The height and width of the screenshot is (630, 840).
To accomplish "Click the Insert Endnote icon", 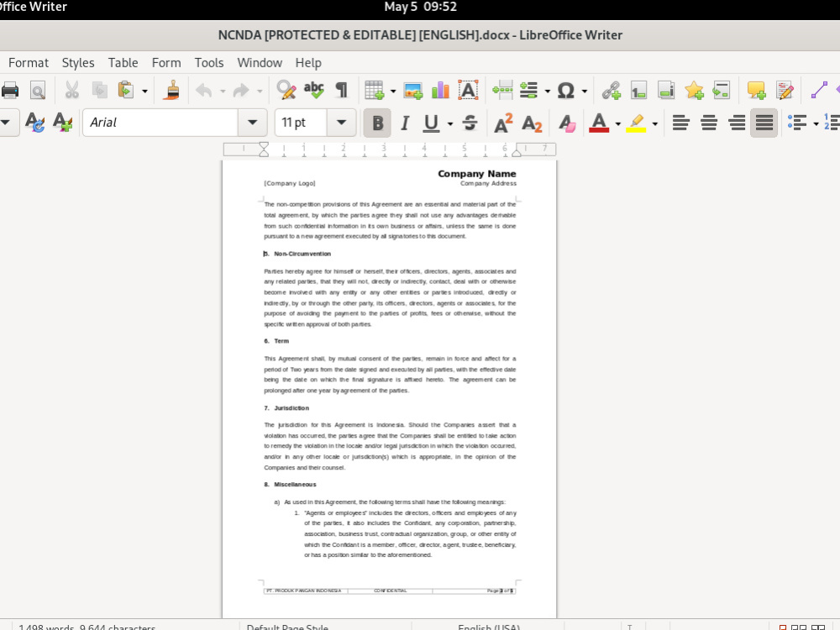I will 666,91.
